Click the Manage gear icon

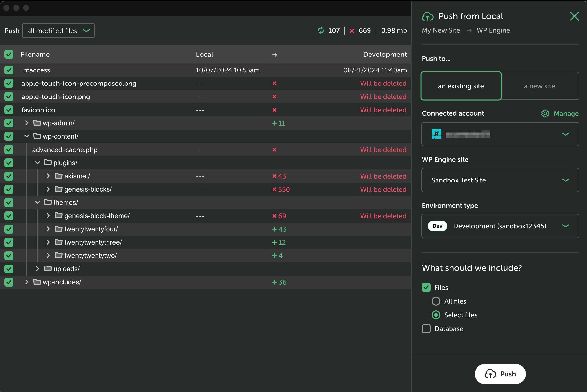pos(545,113)
